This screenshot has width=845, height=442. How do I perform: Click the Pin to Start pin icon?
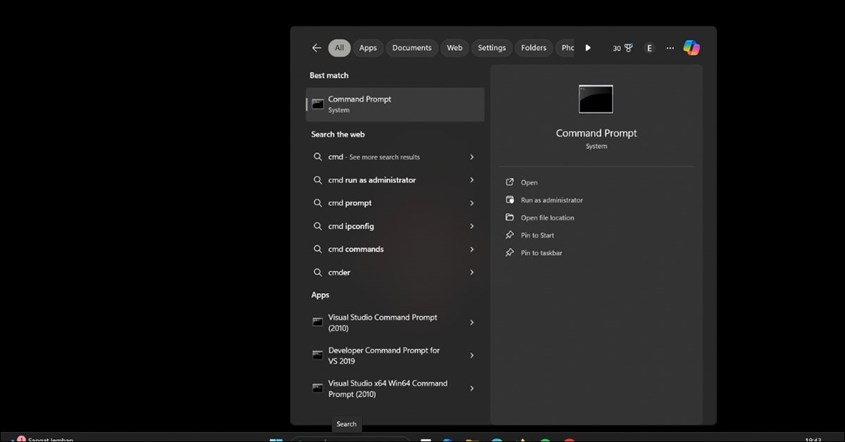tap(509, 235)
